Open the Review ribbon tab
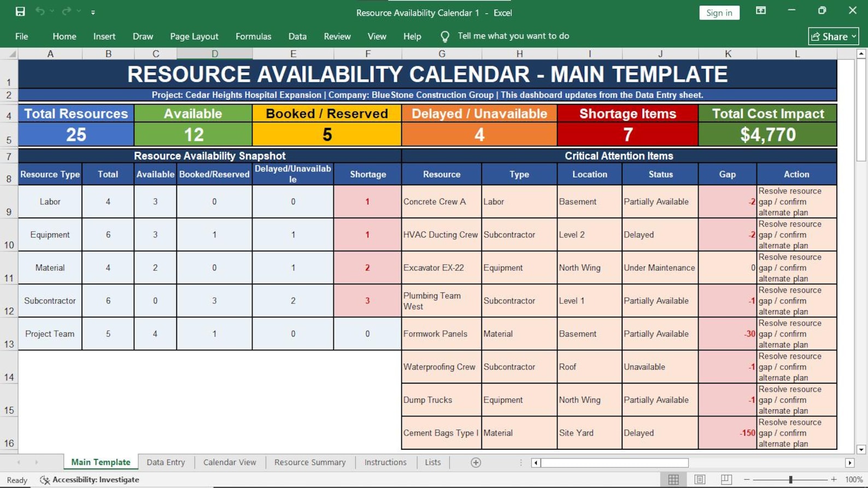This screenshot has height=488, width=868. coord(337,36)
